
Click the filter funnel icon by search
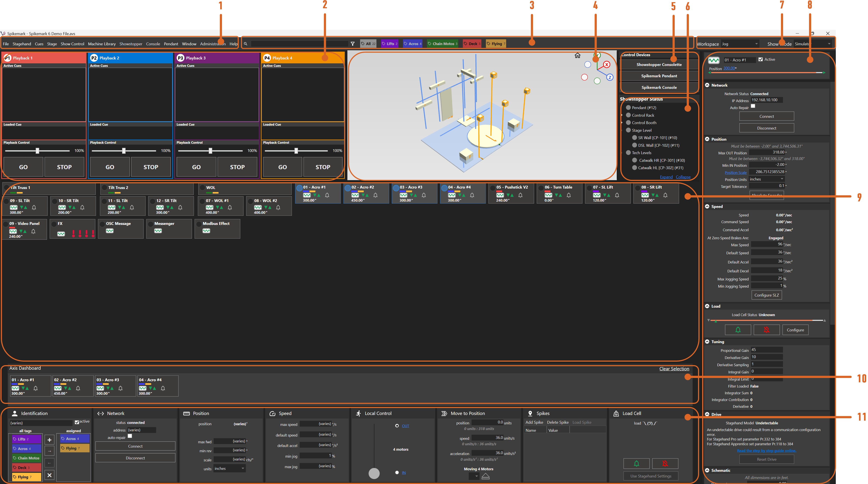(352, 44)
